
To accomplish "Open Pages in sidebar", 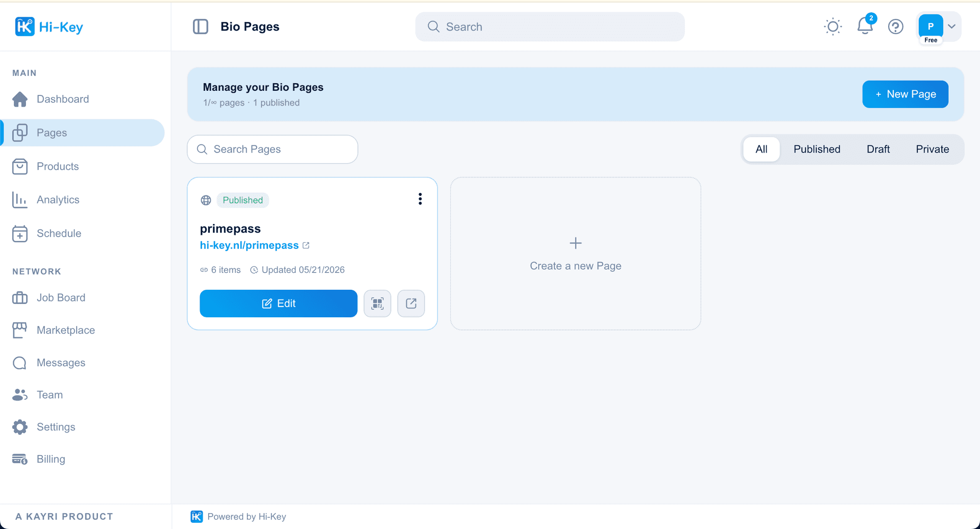I will [x=83, y=133].
